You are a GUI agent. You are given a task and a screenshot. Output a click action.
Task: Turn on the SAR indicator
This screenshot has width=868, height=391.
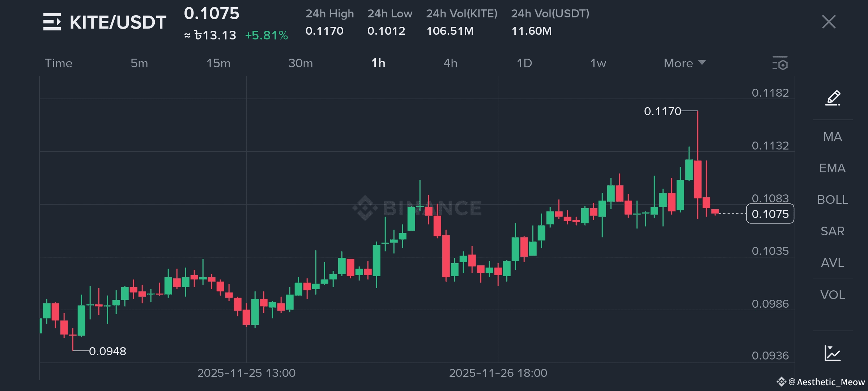833,231
